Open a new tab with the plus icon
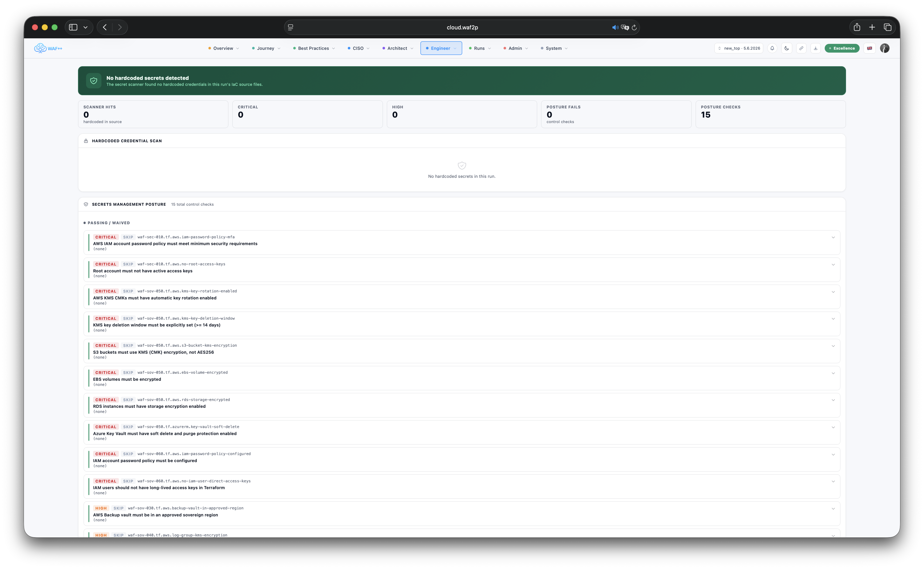 pos(872,27)
